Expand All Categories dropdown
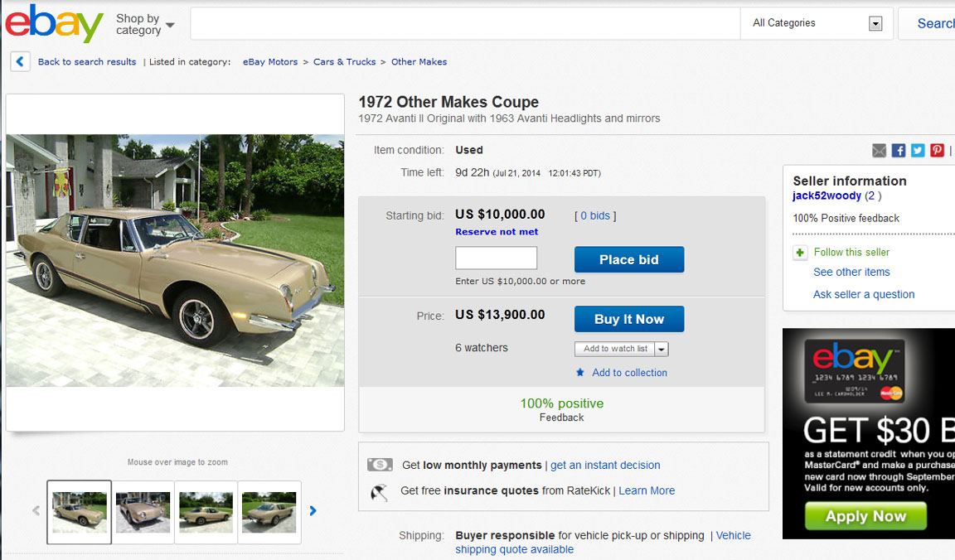This screenshot has height=560, width=955. [875, 24]
